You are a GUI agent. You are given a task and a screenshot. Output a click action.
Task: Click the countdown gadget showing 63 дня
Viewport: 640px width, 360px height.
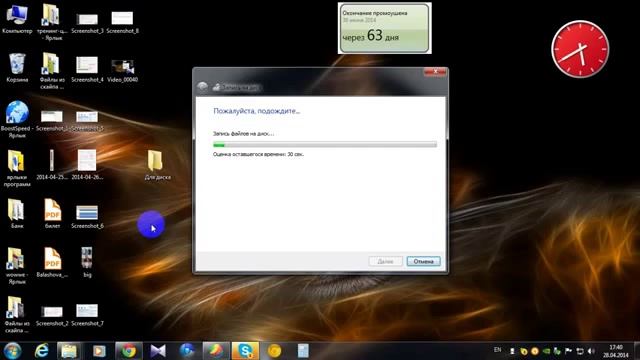[384, 28]
